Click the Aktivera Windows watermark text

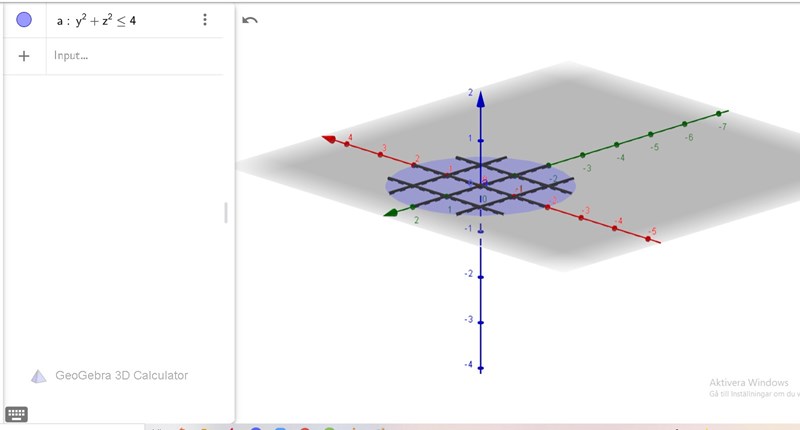pos(749,383)
